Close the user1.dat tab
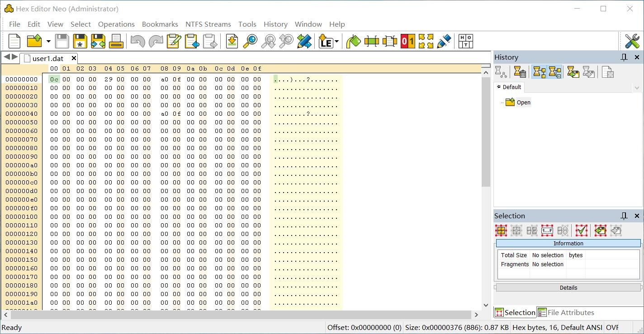 [74, 58]
